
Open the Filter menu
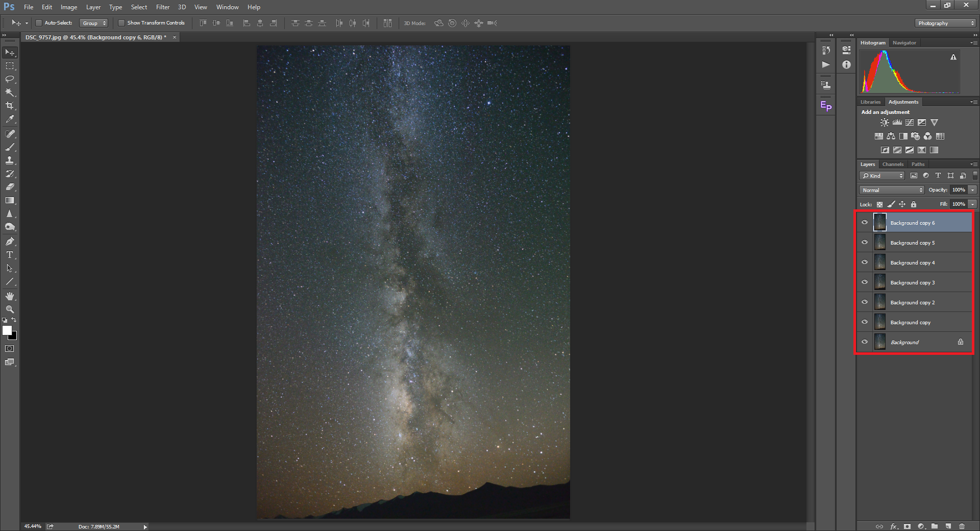[x=162, y=7]
